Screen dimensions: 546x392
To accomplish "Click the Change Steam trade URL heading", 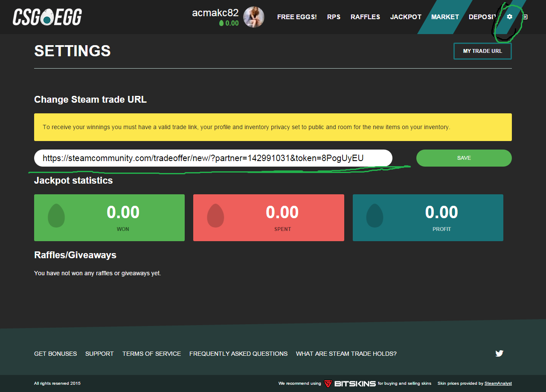I will (90, 100).
